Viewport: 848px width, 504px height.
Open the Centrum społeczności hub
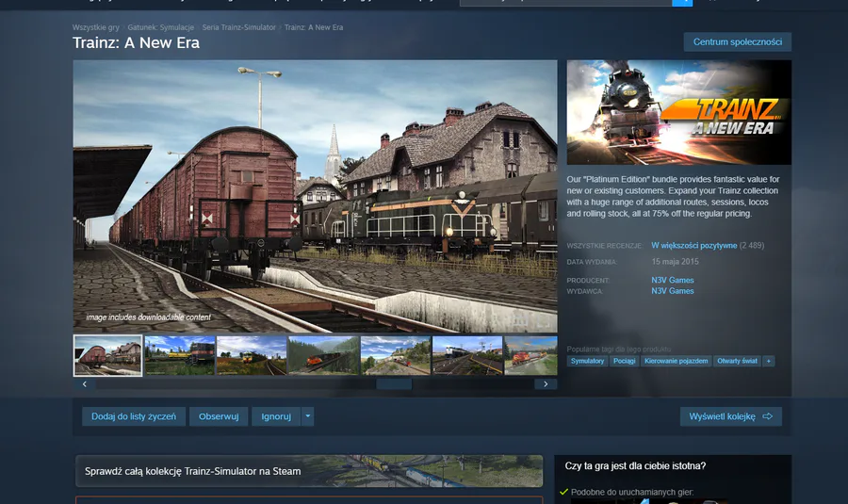pyautogui.click(x=737, y=41)
